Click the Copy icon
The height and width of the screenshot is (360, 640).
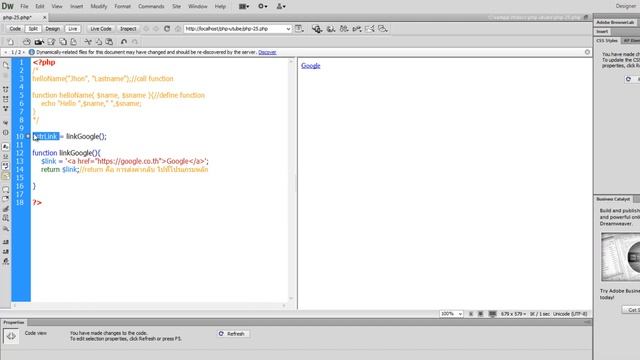[x=99, y=42]
